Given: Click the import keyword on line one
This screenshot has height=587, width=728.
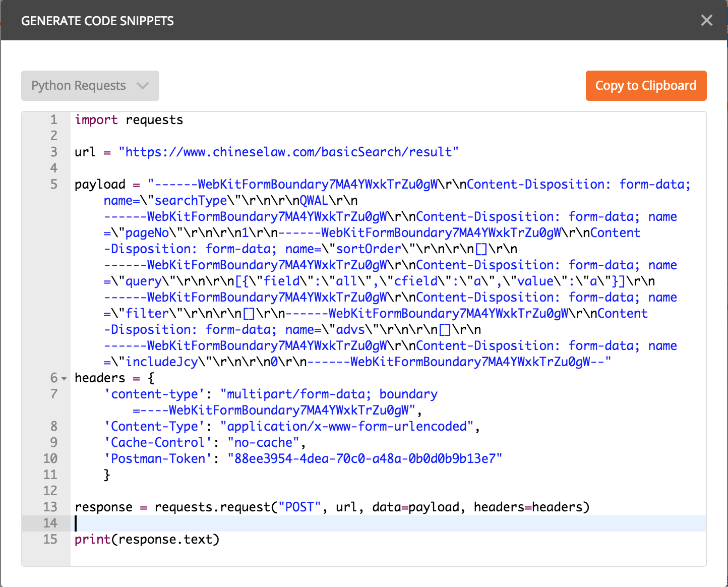Looking at the screenshot, I should (96, 120).
